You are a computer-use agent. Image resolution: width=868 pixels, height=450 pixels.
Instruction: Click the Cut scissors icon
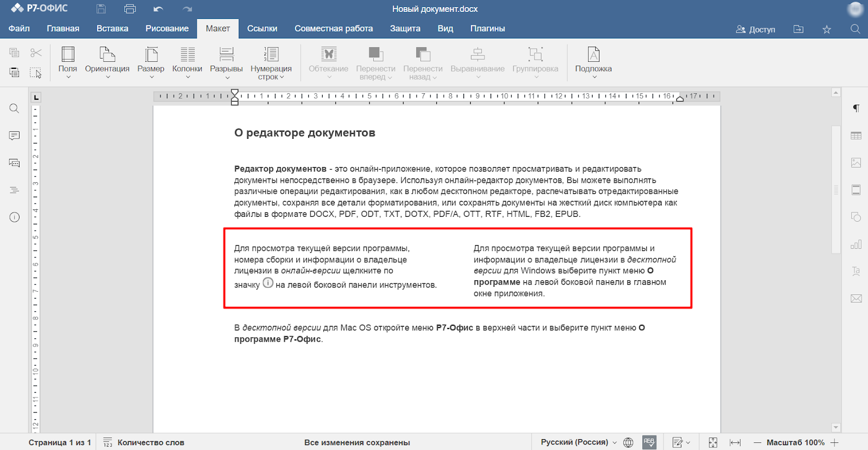point(36,53)
